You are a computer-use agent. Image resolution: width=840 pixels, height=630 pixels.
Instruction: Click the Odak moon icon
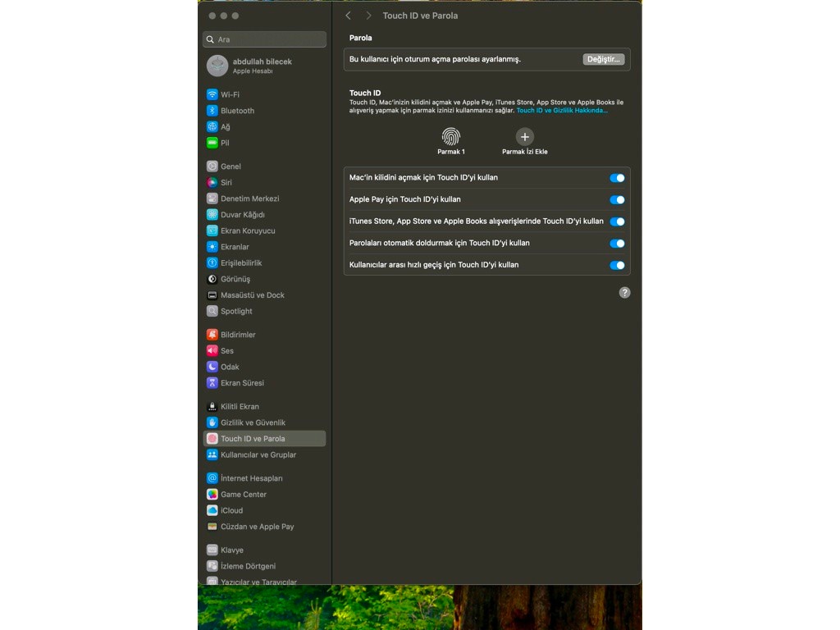(x=212, y=367)
